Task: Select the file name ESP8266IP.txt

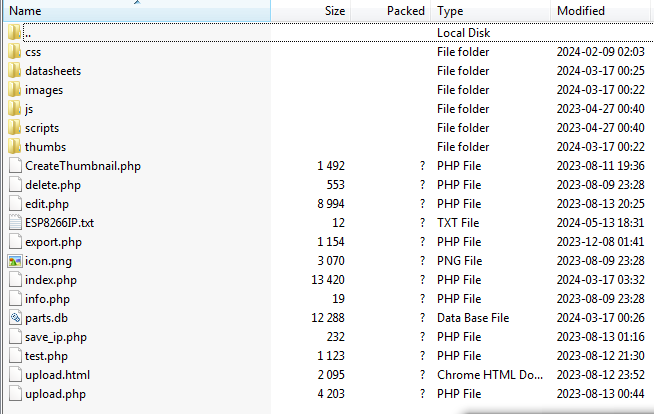Action: click(x=59, y=223)
